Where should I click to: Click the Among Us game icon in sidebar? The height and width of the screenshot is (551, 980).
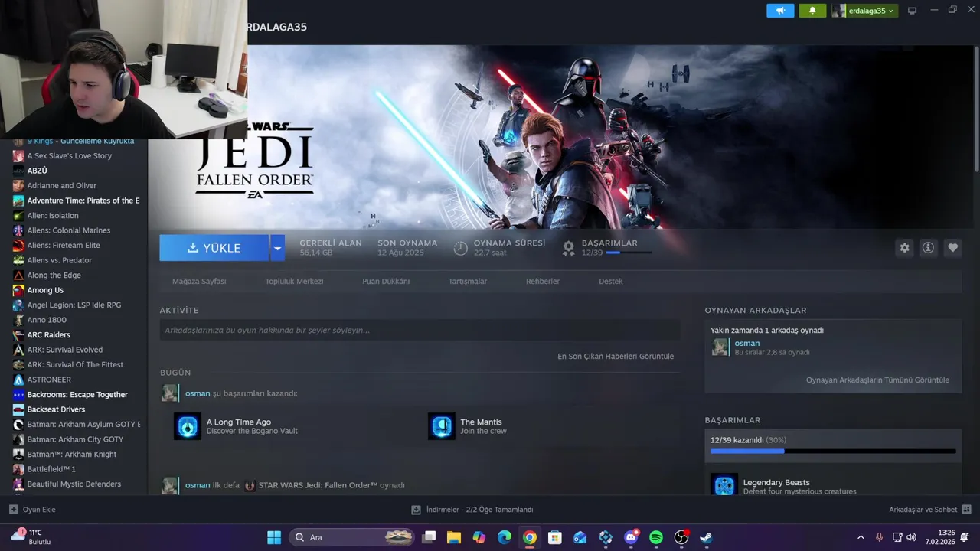18,290
